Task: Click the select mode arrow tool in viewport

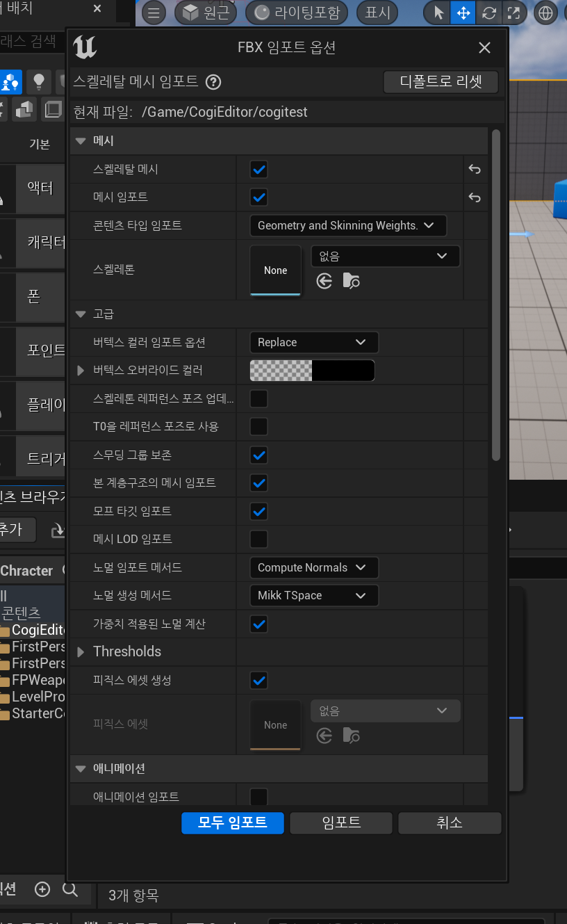Action: click(438, 13)
